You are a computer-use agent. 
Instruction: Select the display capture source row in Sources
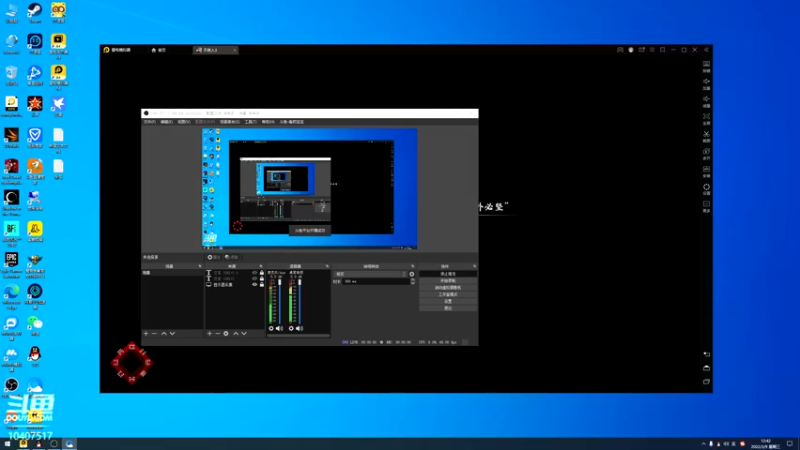tap(235, 285)
